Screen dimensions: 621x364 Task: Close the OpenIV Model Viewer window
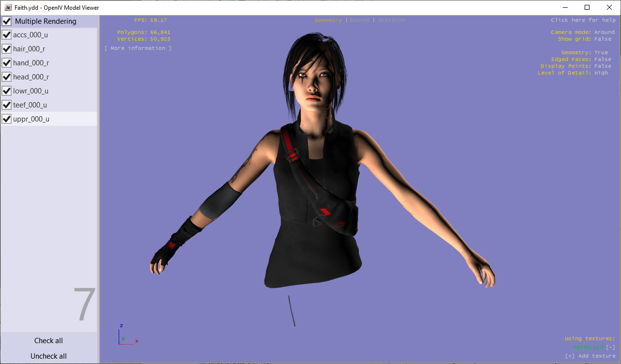609,7
